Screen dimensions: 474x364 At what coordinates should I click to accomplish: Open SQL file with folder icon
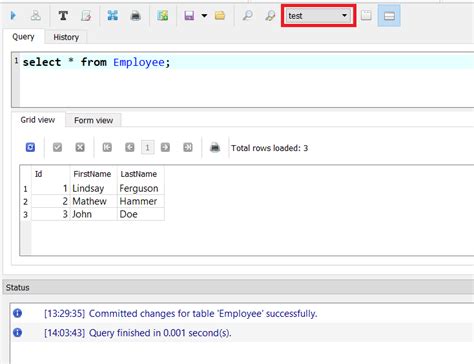220,15
